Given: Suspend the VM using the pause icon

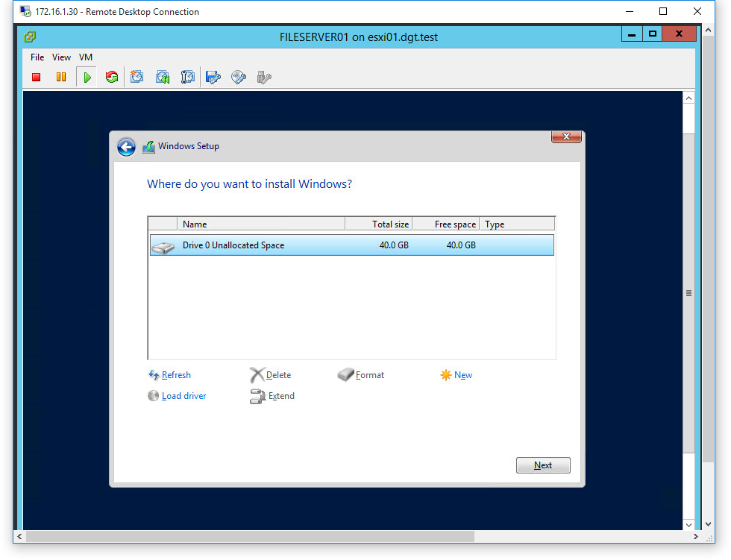Looking at the screenshot, I should (x=61, y=78).
